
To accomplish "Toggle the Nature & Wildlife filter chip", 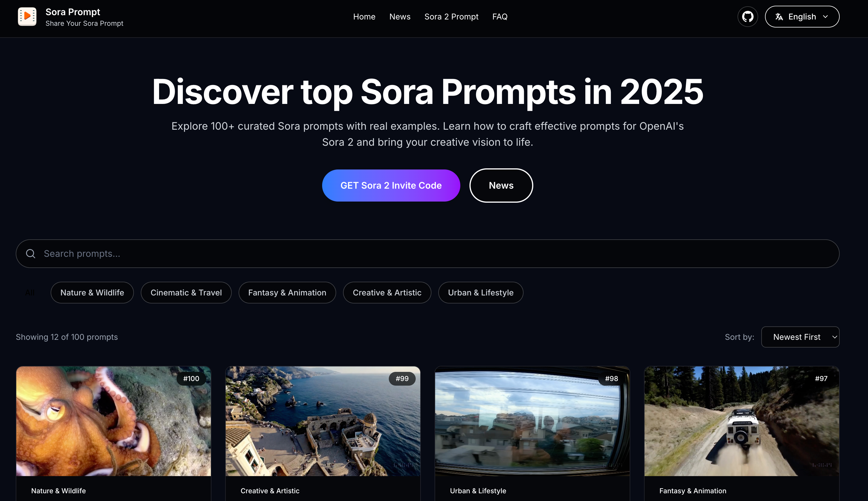I will (92, 293).
